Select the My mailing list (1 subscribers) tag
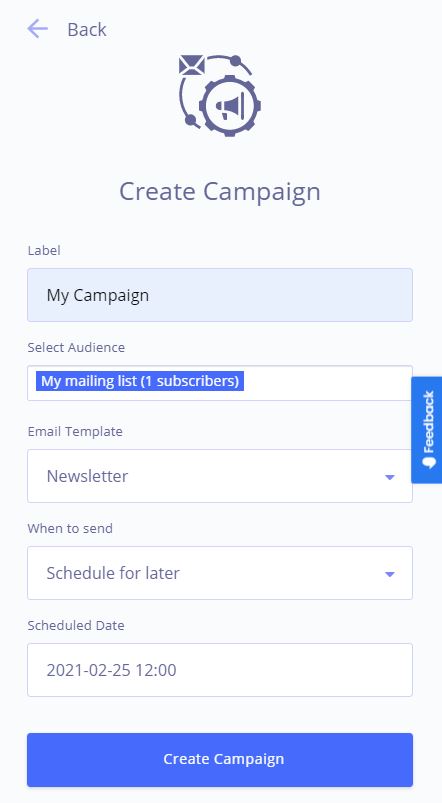The height and width of the screenshot is (803, 442). 140,381
